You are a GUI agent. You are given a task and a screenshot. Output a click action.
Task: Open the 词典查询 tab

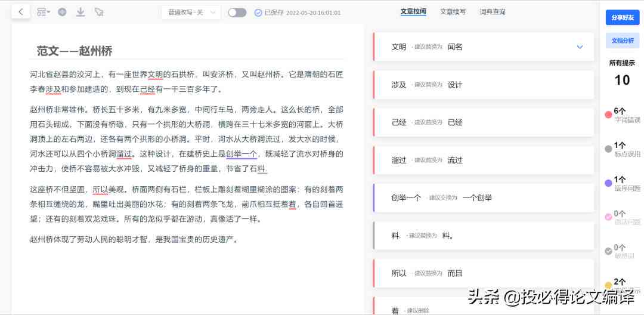point(493,12)
